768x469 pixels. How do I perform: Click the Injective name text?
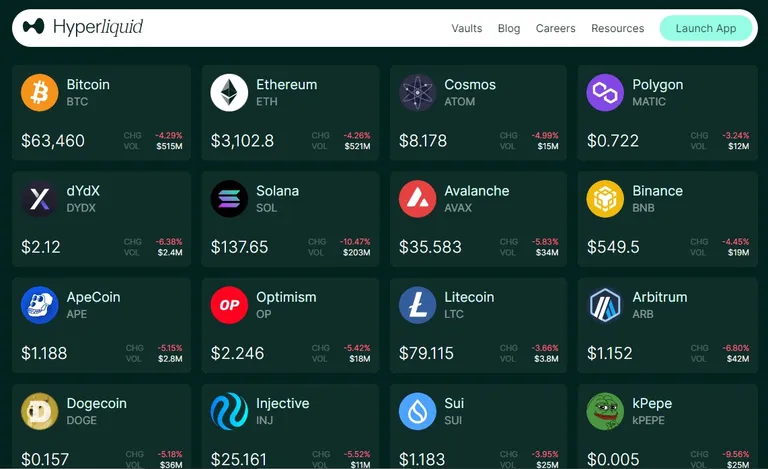pyautogui.click(x=283, y=403)
